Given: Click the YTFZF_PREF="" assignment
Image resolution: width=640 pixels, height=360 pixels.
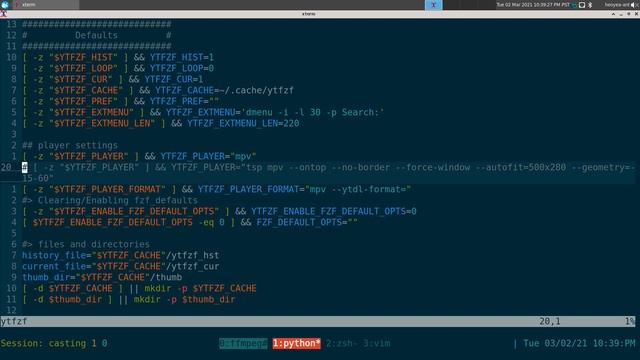Looking at the screenshot, I should point(184,101).
